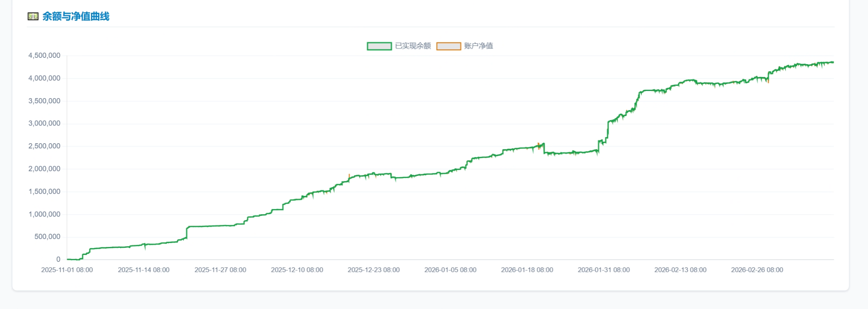Click the 2025-11-01 08:00 x-axis label

click(67, 270)
